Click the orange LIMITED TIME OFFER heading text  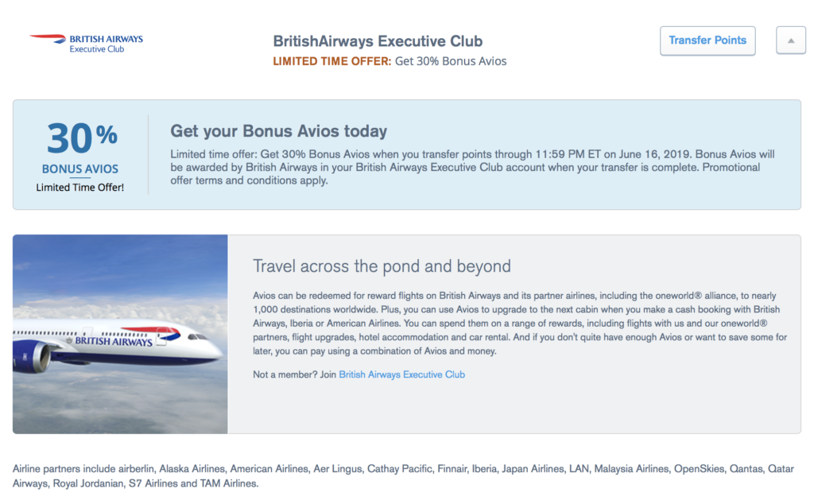(x=335, y=60)
